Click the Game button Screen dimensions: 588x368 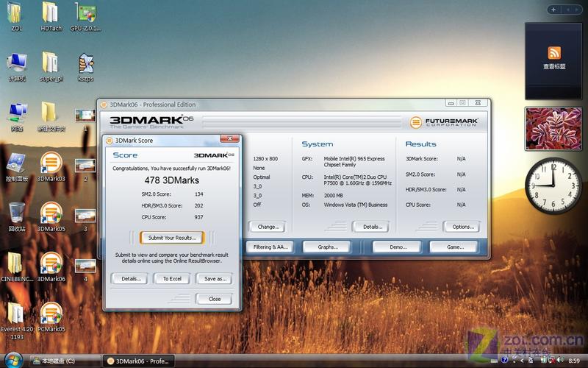tap(455, 247)
